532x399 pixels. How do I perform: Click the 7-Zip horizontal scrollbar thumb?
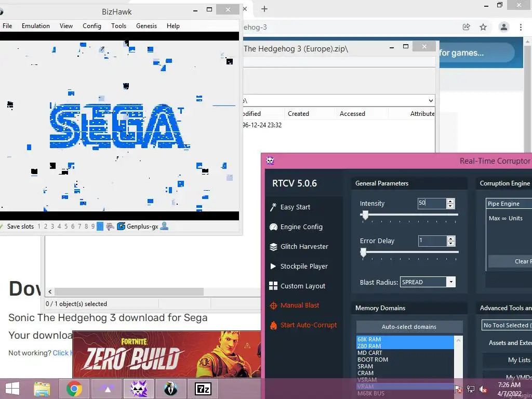click(x=129, y=292)
